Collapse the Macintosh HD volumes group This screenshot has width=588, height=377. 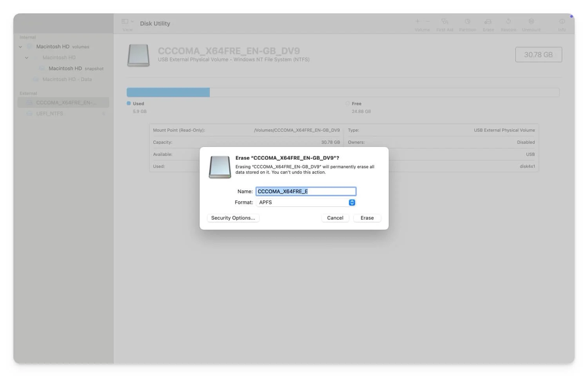point(20,47)
